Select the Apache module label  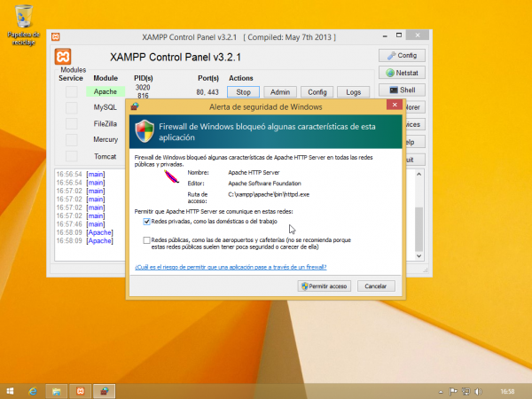click(x=106, y=91)
